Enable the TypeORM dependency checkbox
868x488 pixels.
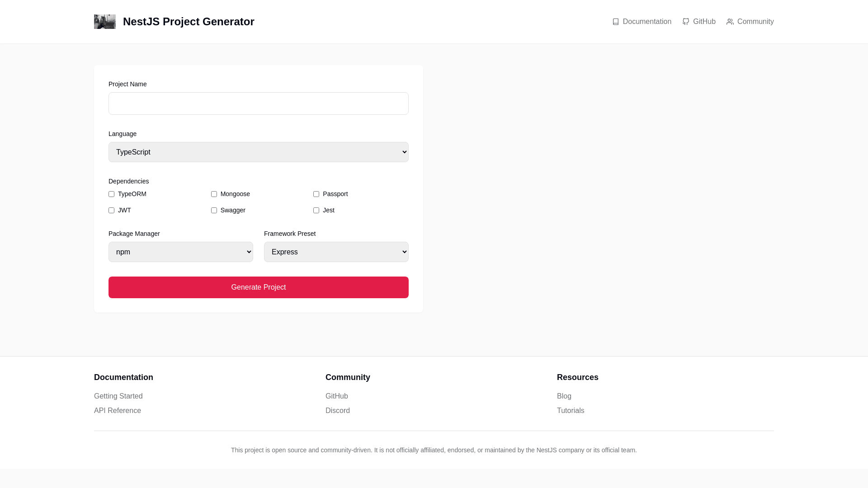tap(111, 194)
